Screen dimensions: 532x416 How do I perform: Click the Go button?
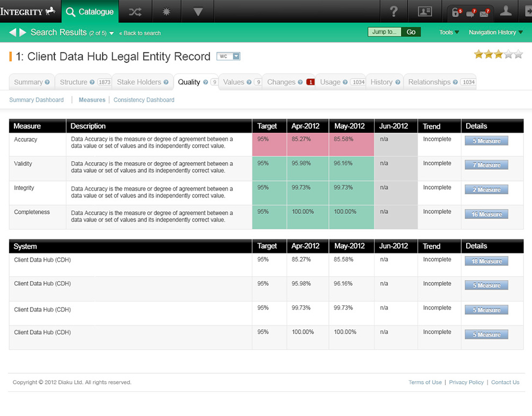tap(411, 32)
